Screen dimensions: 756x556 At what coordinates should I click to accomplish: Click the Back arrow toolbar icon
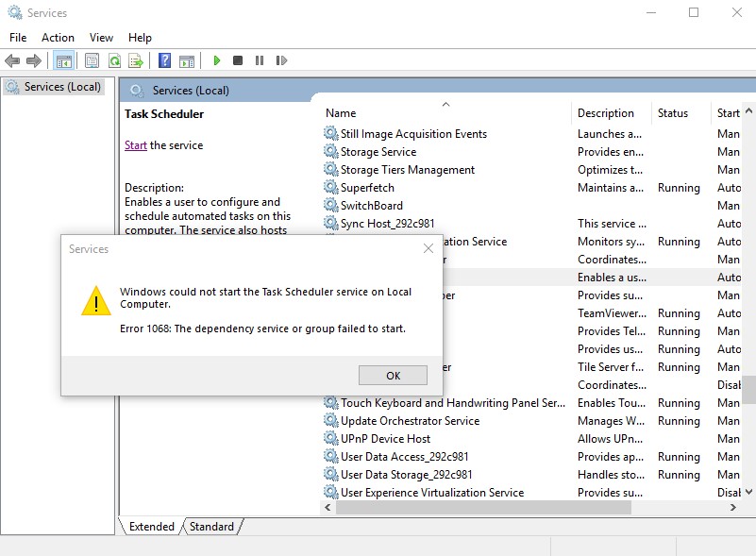point(12,60)
